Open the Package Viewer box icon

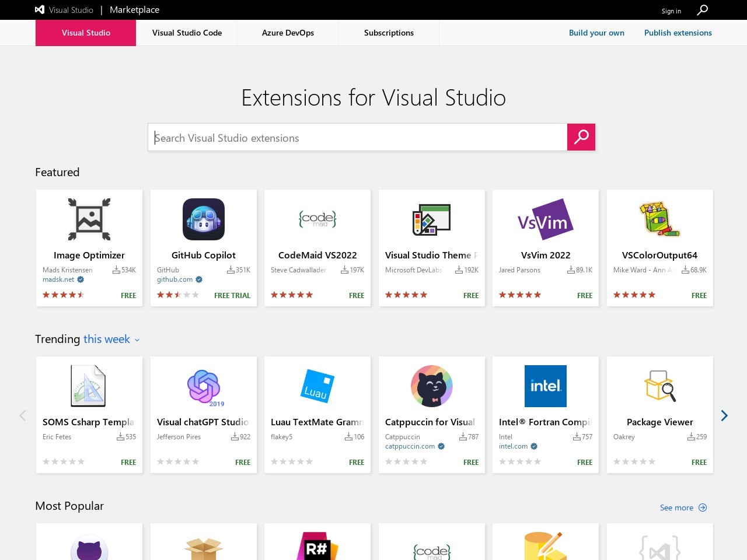point(660,386)
